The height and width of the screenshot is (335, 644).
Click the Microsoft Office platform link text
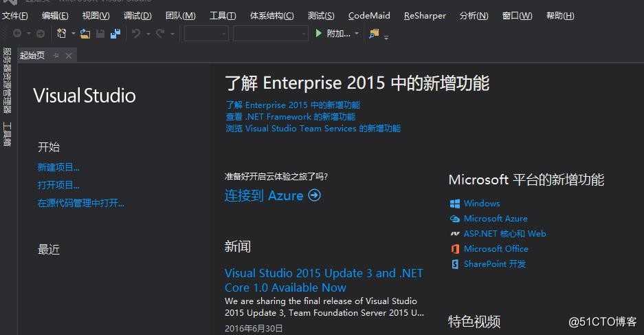(496, 249)
